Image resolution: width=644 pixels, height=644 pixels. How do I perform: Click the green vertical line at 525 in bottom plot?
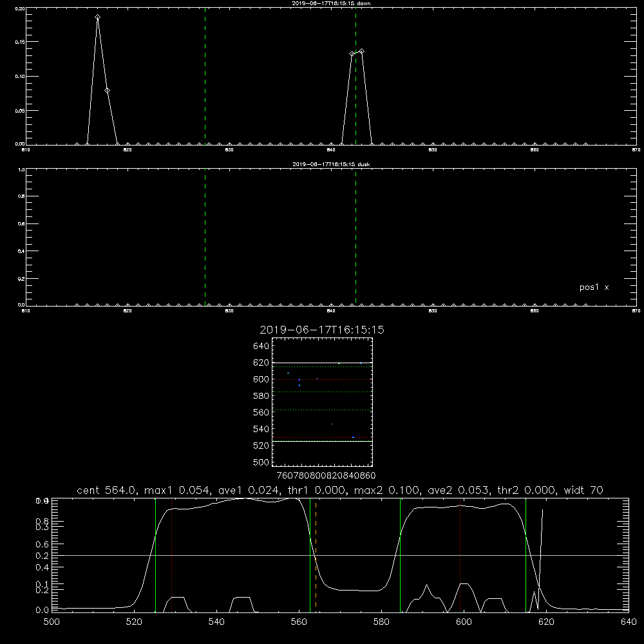(x=155, y=554)
